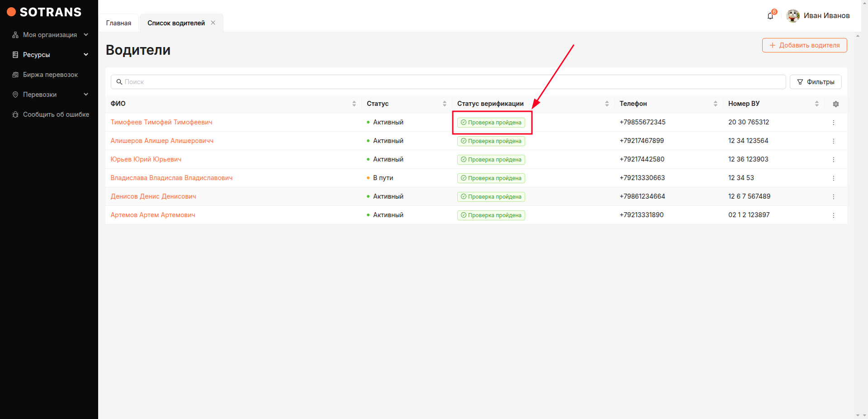This screenshot has height=419, width=868.
Task: Switch to the Главная tab
Action: (x=119, y=23)
